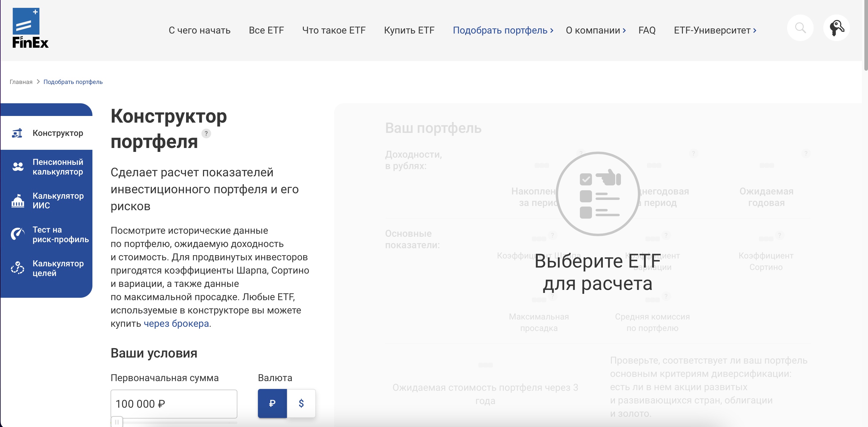The image size is (868, 427).
Task: Click the Первоначальная сумма input field
Action: coord(174,404)
